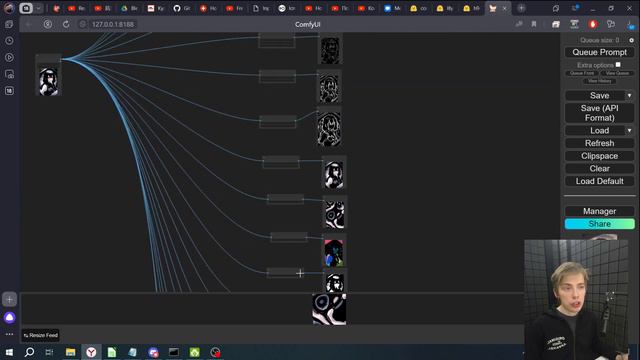Click the Yandex home icon near address bar
640x360 pixels.
48,24
